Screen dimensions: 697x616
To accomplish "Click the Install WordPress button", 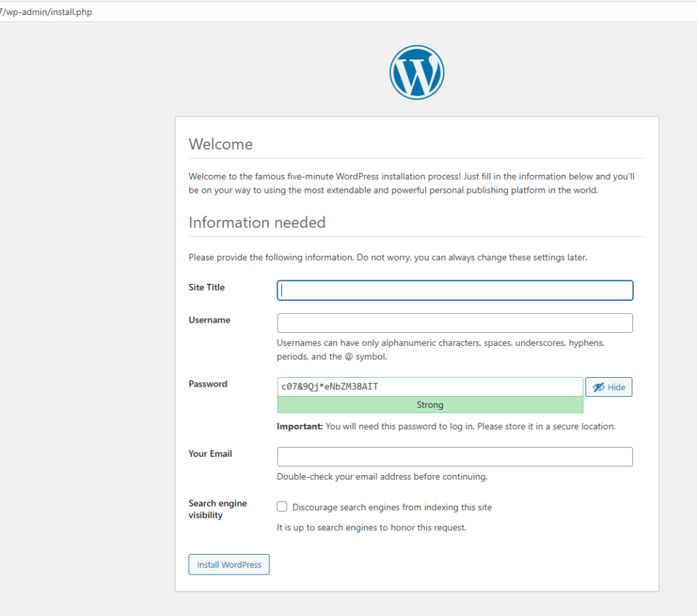I will coord(229,565).
